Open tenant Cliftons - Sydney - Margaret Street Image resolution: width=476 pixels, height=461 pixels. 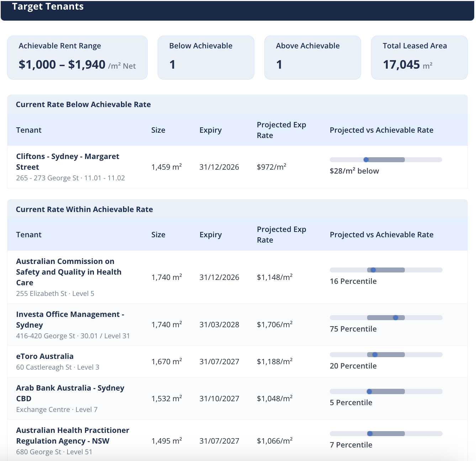pyautogui.click(x=68, y=162)
